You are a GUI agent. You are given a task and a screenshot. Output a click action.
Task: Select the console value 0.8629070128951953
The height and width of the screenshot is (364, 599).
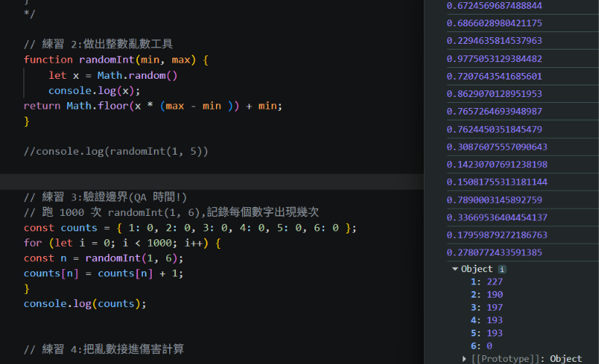495,94
